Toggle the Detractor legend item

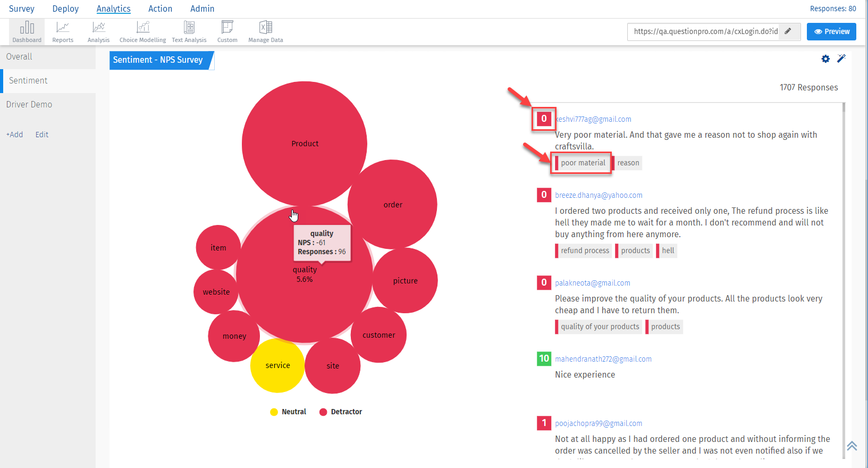[x=341, y=412]
